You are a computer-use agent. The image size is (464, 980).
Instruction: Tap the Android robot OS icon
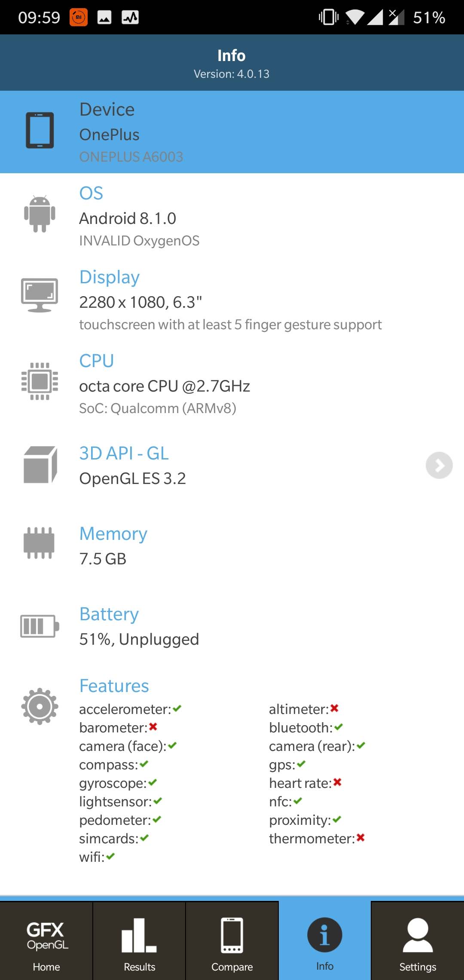pyautogui.click(x=40, y=214)
